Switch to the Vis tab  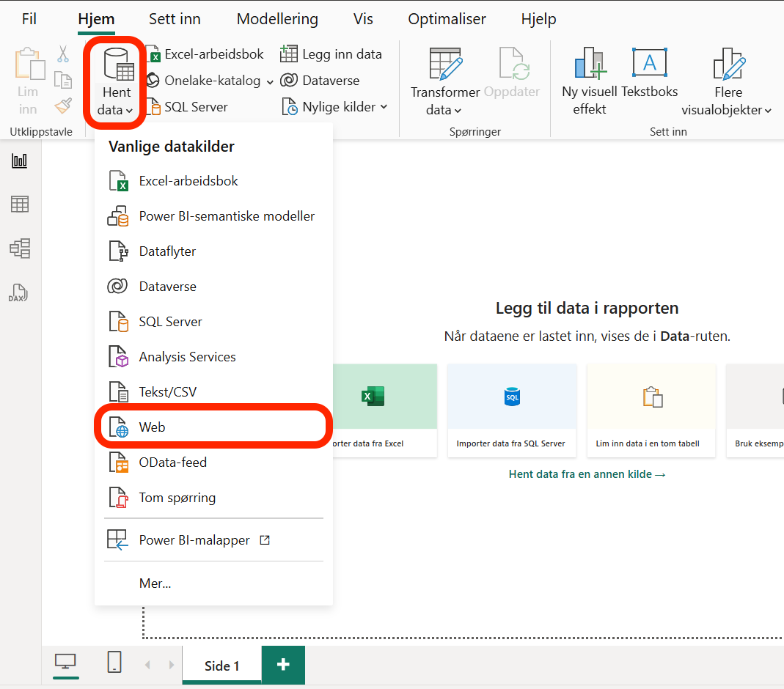(x=363, y=19)
